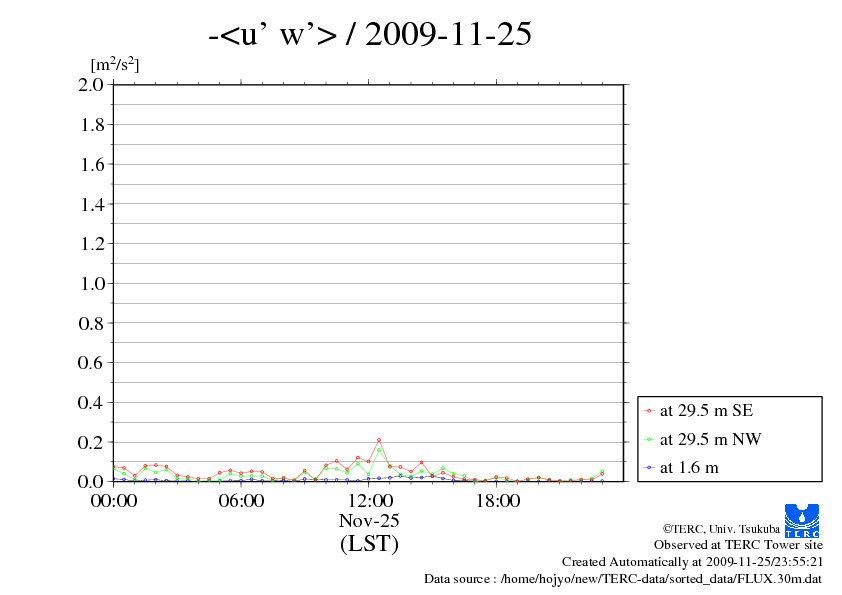Click the blue legend marker for 1.6 m
The width and height of the screenshot is (842, 595).
(x=649, y=468)
